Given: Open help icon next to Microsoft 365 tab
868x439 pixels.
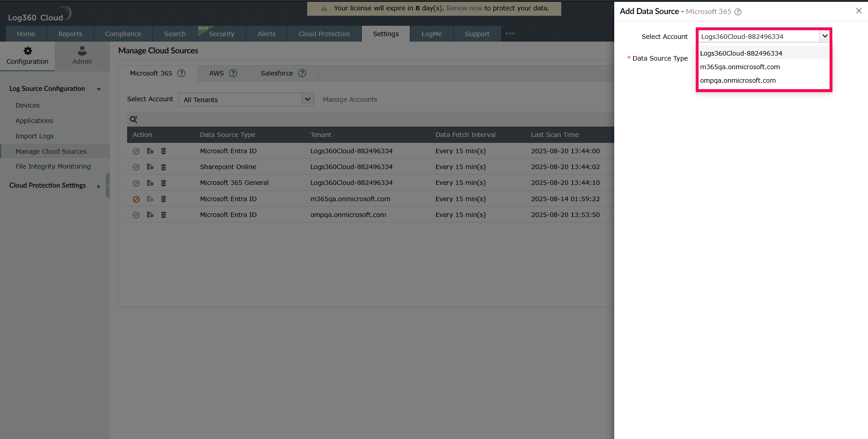Looking at the screenshot, I should tap(181, 73).
